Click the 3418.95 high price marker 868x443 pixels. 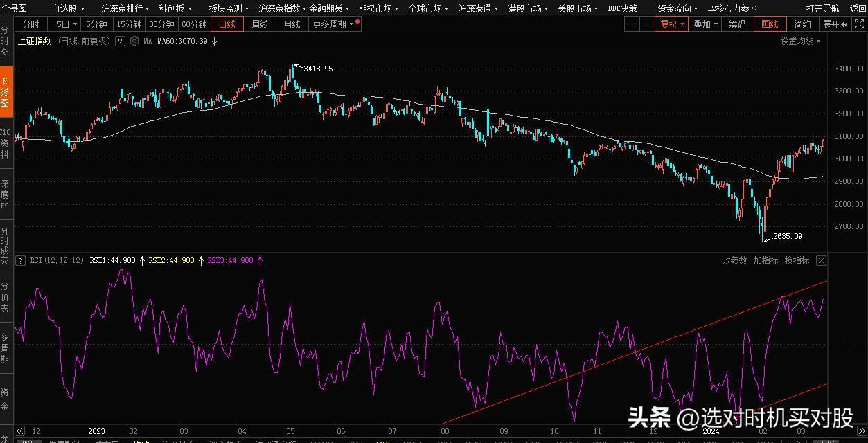pyautogui.click(x=318, y=69)
